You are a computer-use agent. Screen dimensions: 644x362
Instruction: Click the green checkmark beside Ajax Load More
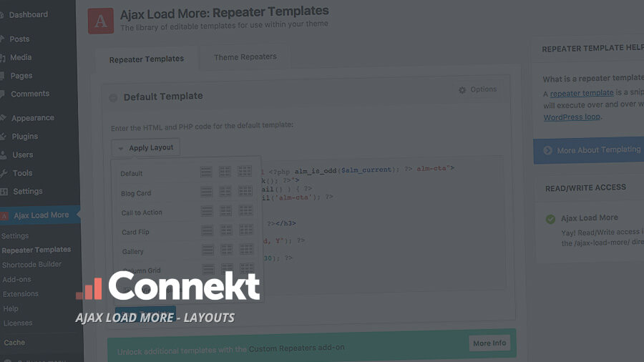point(550,219)
